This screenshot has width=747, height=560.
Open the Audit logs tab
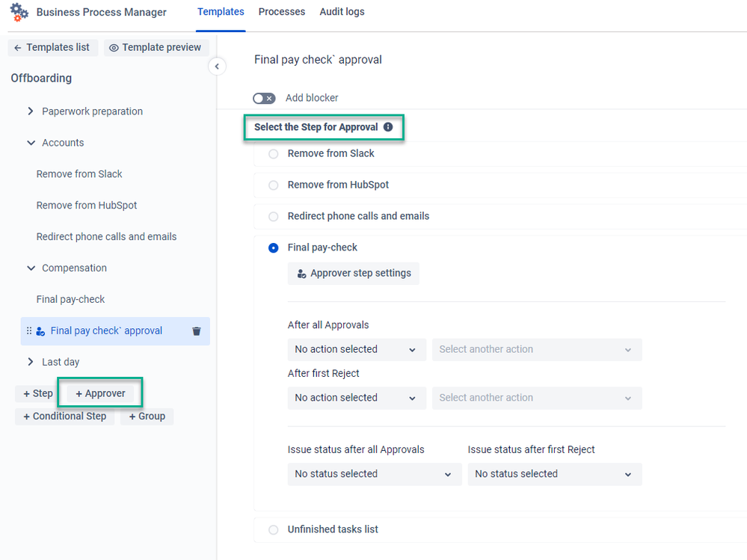coord(342,12)
